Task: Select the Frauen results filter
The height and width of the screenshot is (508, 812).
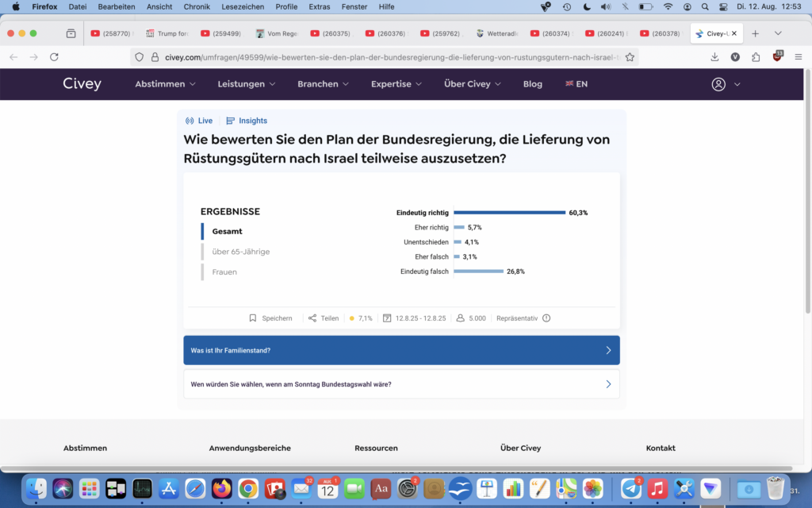Action: [x=224, y=271]
